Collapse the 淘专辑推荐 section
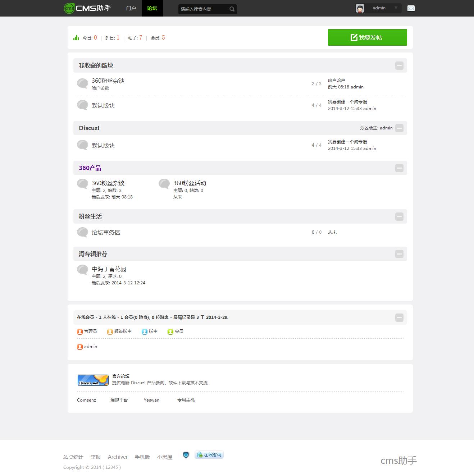This screenshot has width=474, height=476. [x=399, y=254]
